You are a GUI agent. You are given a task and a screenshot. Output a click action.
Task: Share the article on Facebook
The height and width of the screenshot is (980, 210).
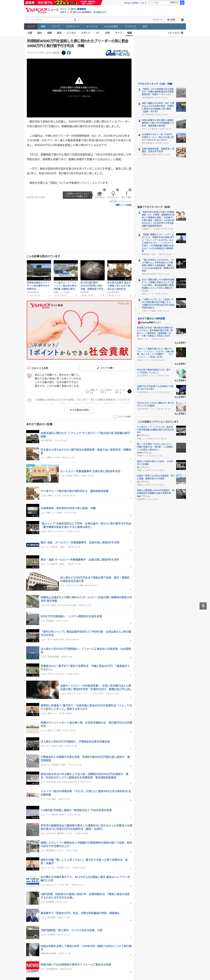(69, 53)
